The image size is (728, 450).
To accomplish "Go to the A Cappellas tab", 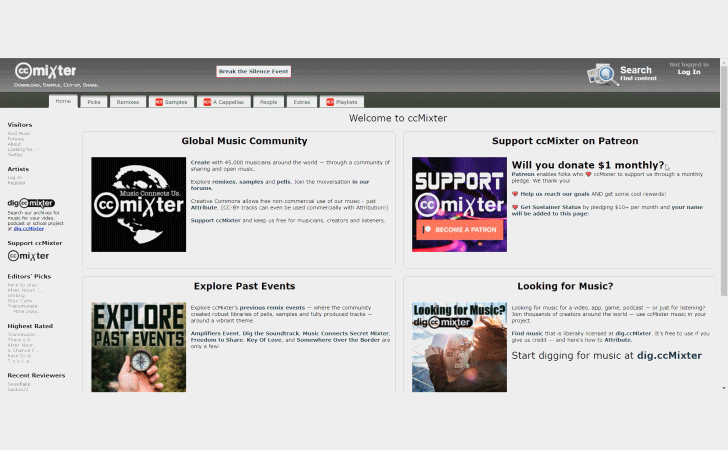I will tap(222, 102).
